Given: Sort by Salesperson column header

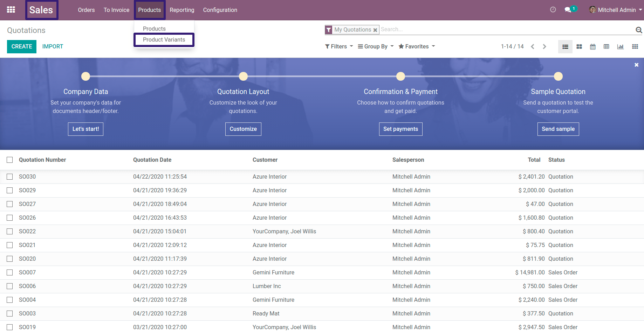Looking at the screenshot, I should [x=408, y=160].
